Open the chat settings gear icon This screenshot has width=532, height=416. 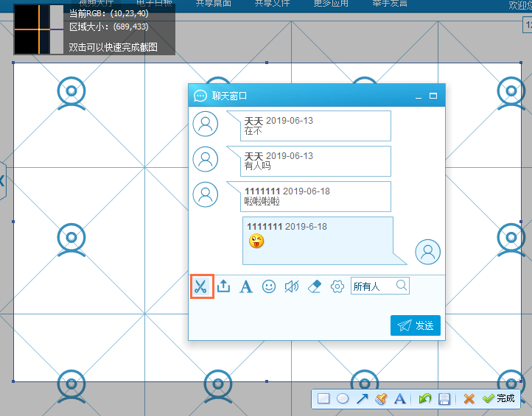pyautogui.click(x=337, y=286)
